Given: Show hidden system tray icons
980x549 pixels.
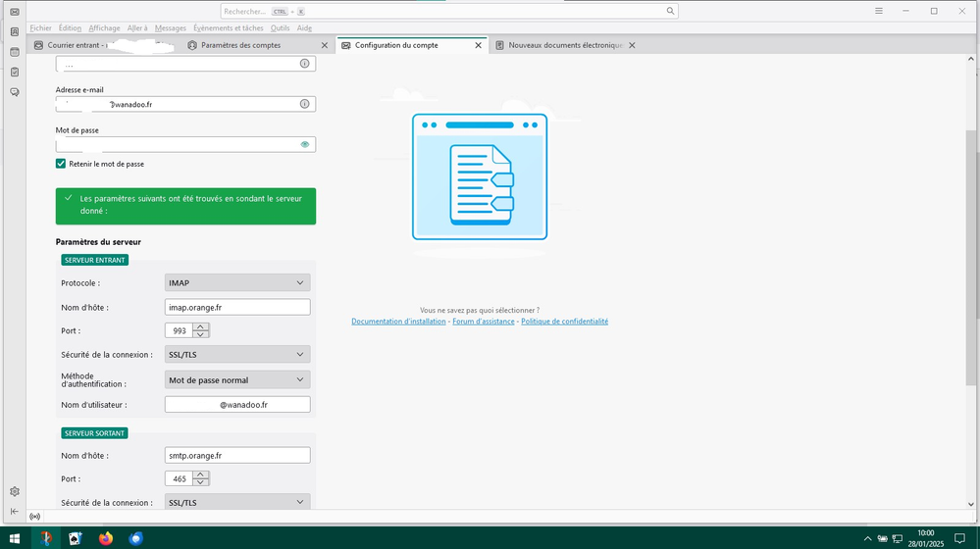Looking at the screenshot, I should click(867, 538).
